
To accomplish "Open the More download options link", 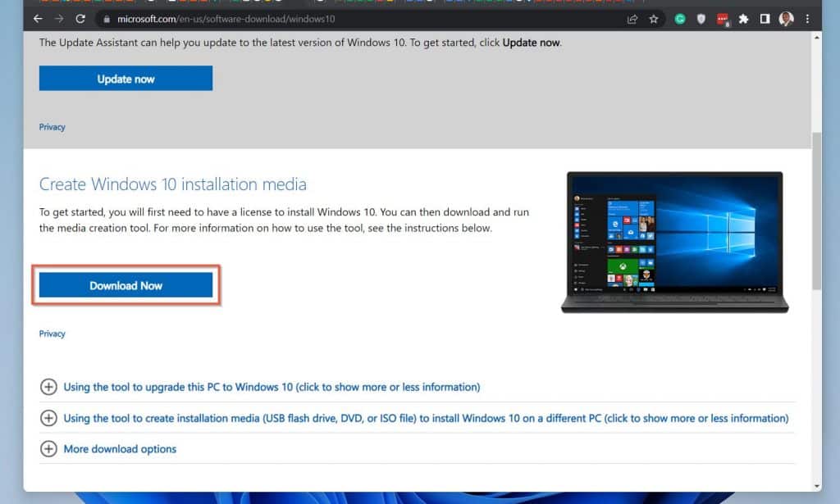I will [120, 449].
